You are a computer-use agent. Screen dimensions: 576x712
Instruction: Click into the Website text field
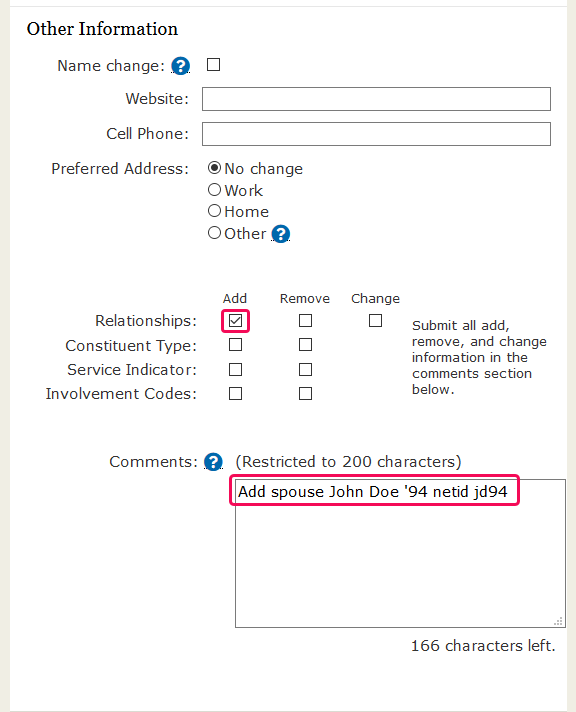(x=376, y=99)
